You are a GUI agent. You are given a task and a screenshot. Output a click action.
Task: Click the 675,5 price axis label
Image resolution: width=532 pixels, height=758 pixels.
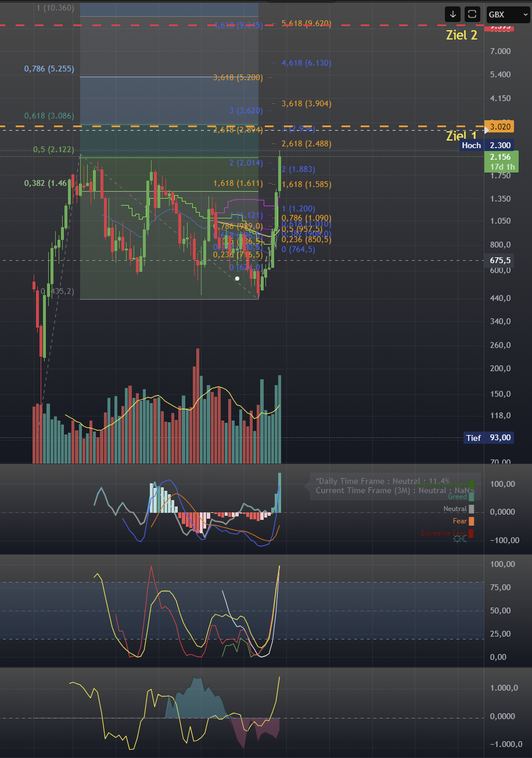click(x=499, y=260)
